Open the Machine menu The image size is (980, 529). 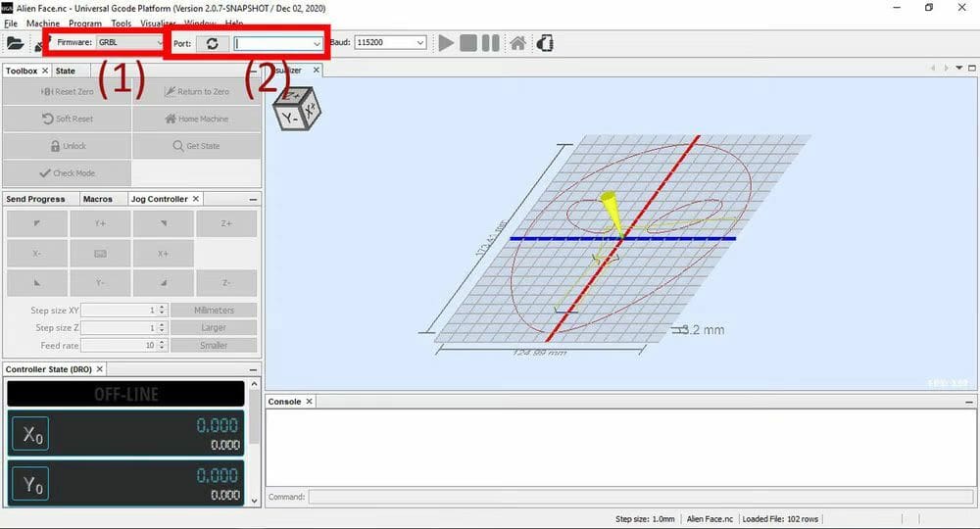(x=43, y=23)
